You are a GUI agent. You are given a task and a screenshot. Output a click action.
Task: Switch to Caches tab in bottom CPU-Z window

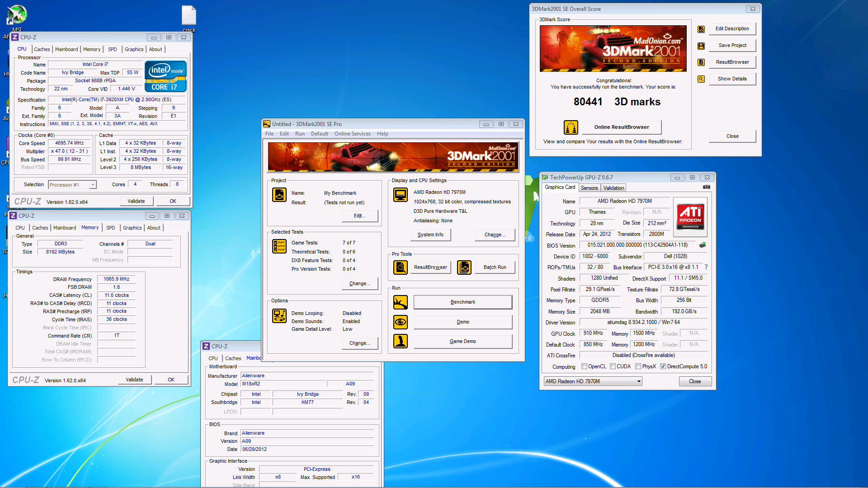(x=233, y=358)
